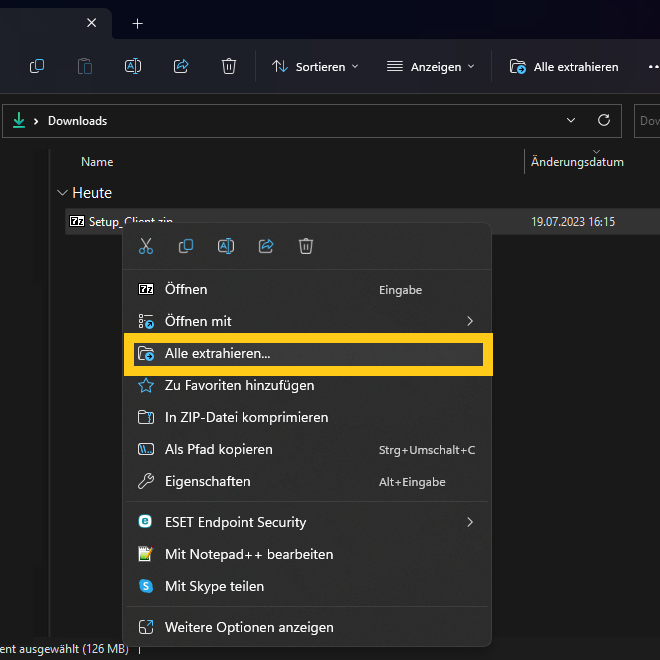The height and width of the screenshot is (660, 660).
Task: Click the rename icon in context menu
Action: (226, 246)
